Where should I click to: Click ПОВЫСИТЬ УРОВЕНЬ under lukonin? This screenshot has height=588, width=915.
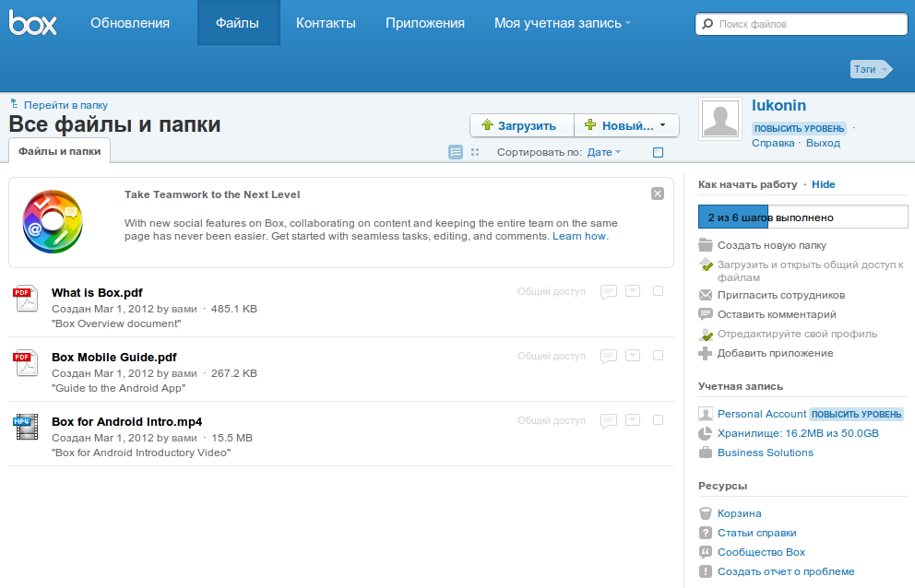click(799, 128)
